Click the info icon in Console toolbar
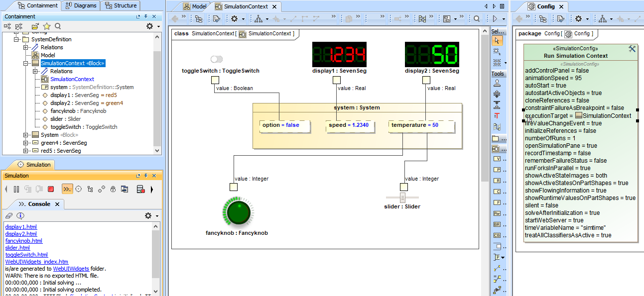 coord(20,216)
